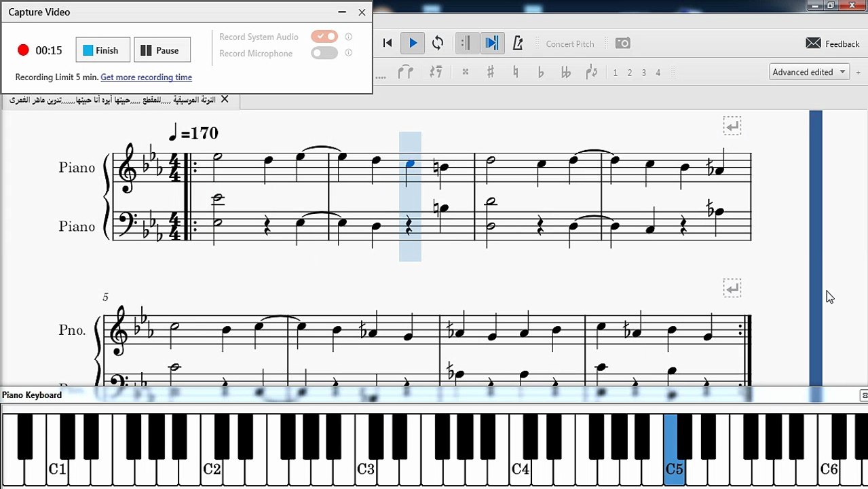Click the blue vertical panel bar on right
Viewport: 868px width, 489px height.
(x=816, y=248)
